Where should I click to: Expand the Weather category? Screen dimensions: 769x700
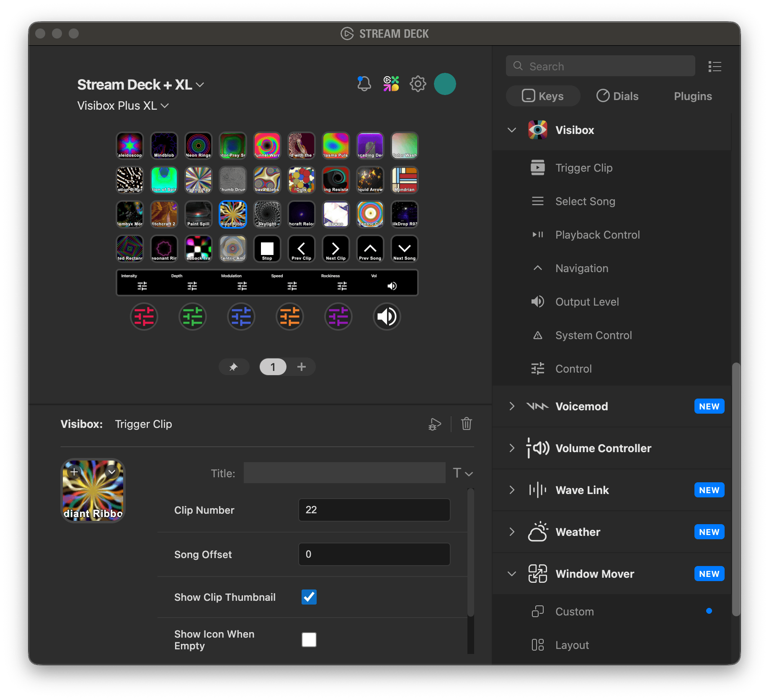tap(512, 532)
